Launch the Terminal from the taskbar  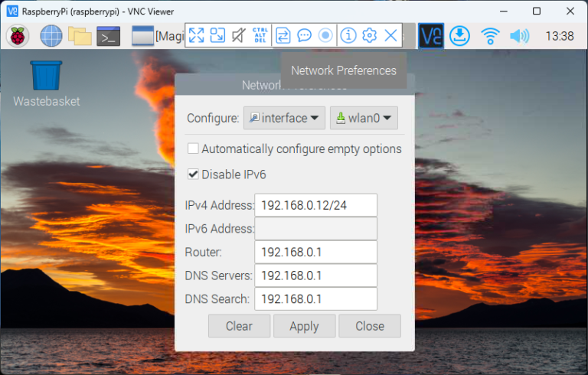(109, 35)
